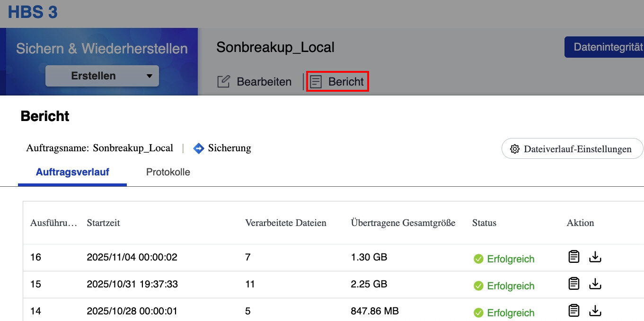View the log details of run 15
Viewport: 644px width, 321px height.
pyautogui.click(x=573, y=284)
